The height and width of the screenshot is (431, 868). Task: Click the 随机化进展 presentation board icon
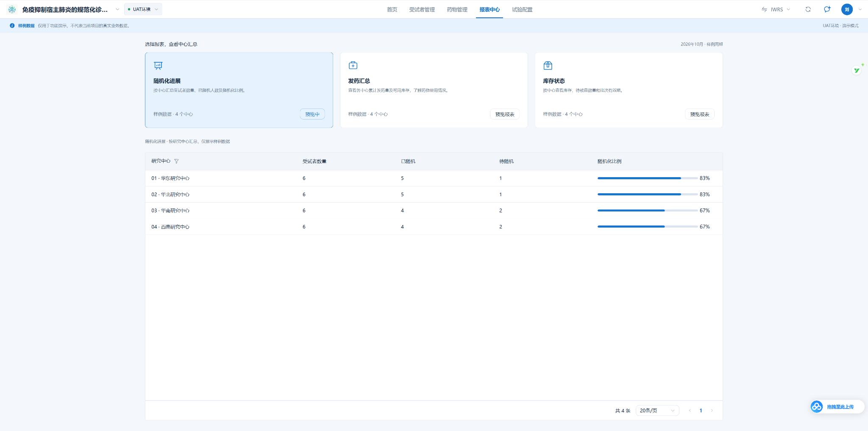pyautogui.click(x=158, y=65)
